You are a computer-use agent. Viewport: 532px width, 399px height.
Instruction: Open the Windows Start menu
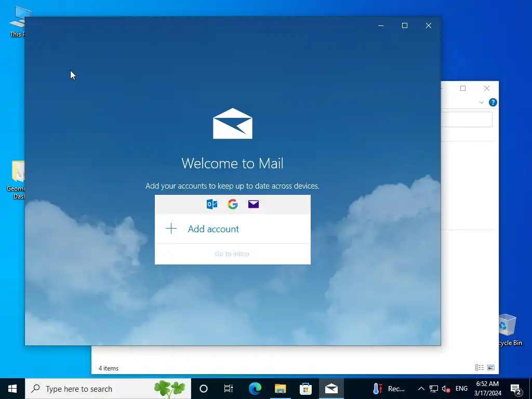pos(12,389)
